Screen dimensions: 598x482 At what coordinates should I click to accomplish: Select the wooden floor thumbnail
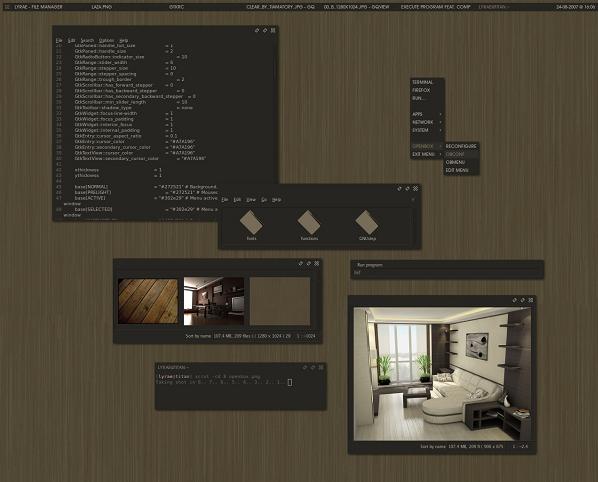point(148,301)
